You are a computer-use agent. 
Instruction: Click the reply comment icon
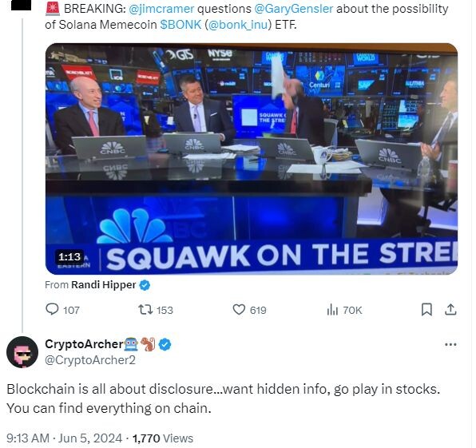52,309
